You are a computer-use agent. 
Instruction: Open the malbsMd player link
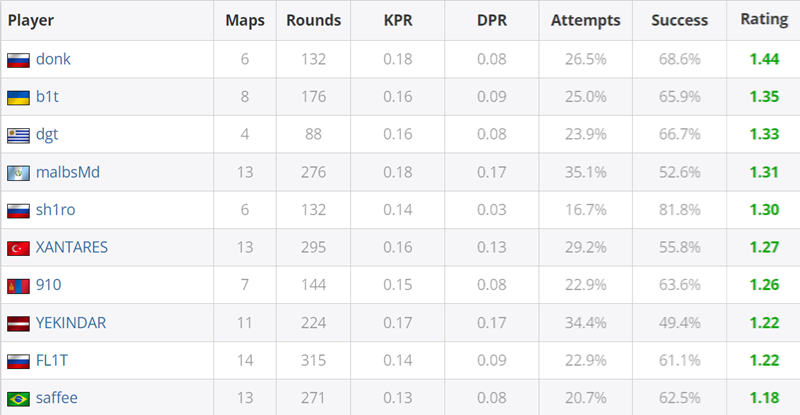68,172
